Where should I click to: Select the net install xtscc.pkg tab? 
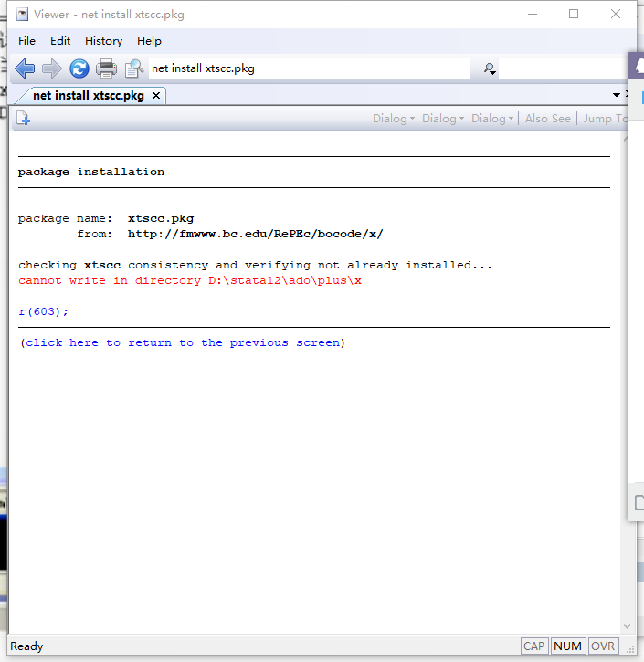click(89, 95)
